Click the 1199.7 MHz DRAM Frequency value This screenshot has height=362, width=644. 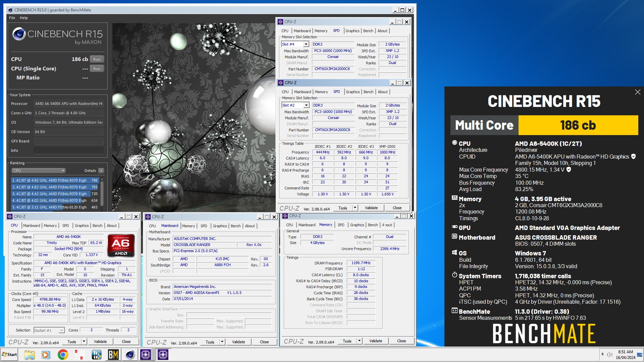pyautogui.click(x=361, y=263)
